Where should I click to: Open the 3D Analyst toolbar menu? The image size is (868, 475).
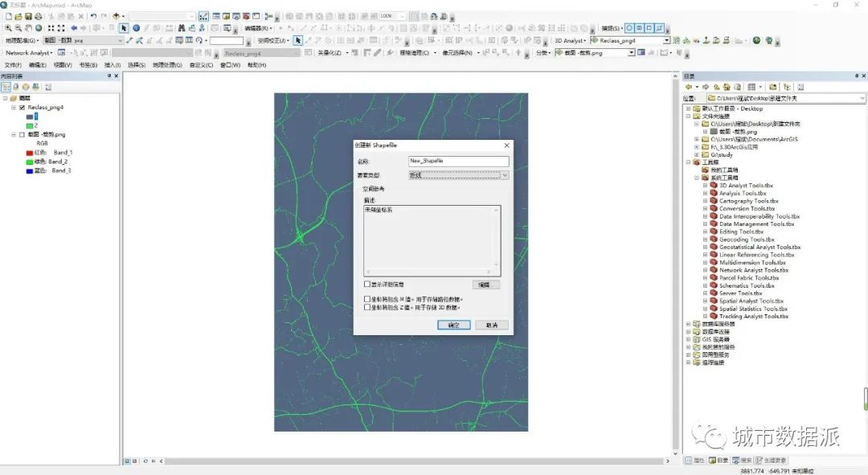point(570,40)
